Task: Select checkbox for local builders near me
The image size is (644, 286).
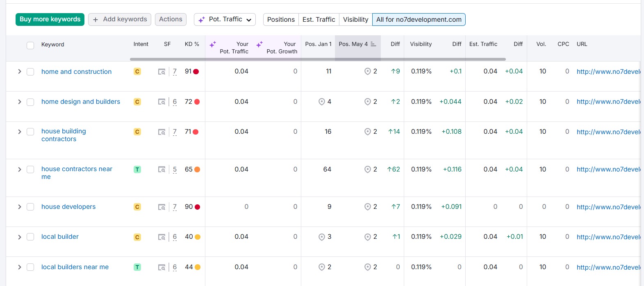Action: (30, 267)
